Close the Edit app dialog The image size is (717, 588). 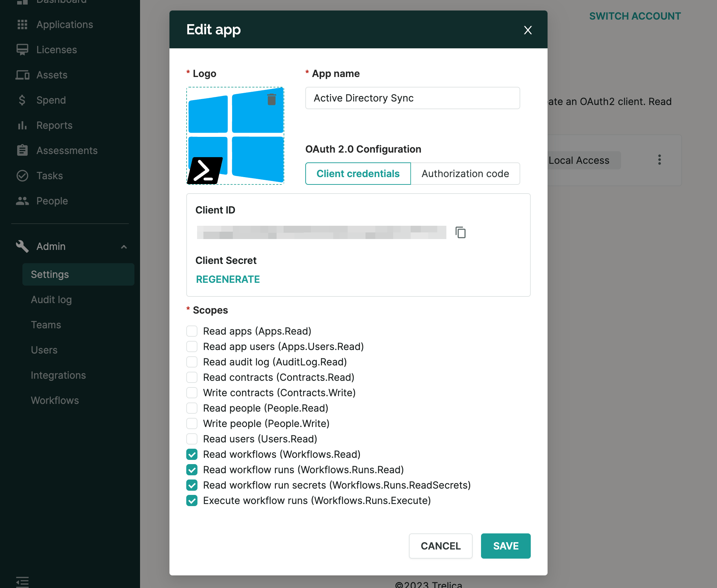(528, 30)
